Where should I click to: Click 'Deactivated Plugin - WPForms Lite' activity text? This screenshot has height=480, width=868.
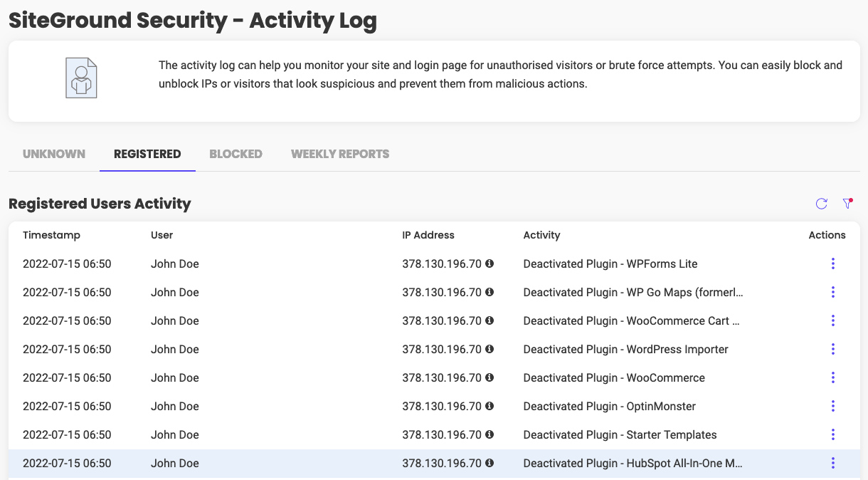(x=610, y=264)
